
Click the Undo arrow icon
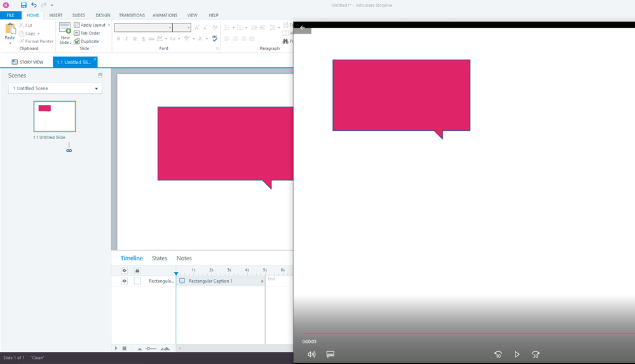pos(34,5)
